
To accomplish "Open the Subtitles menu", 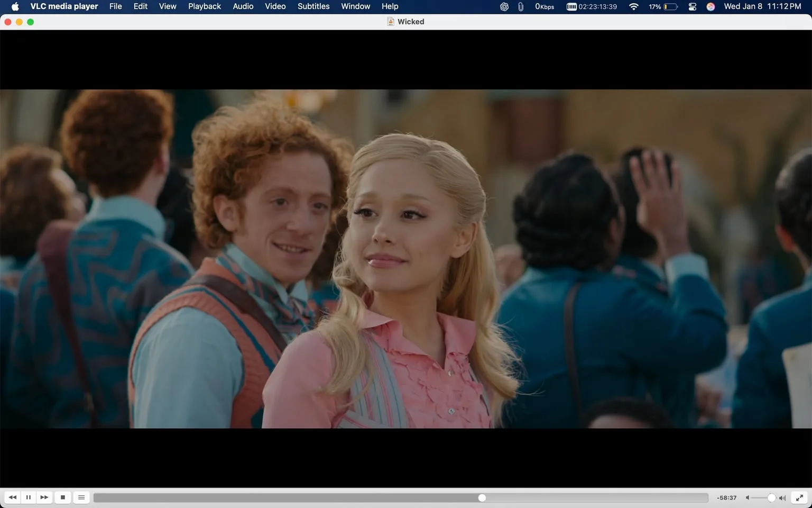I will click(x=313, y=6).
